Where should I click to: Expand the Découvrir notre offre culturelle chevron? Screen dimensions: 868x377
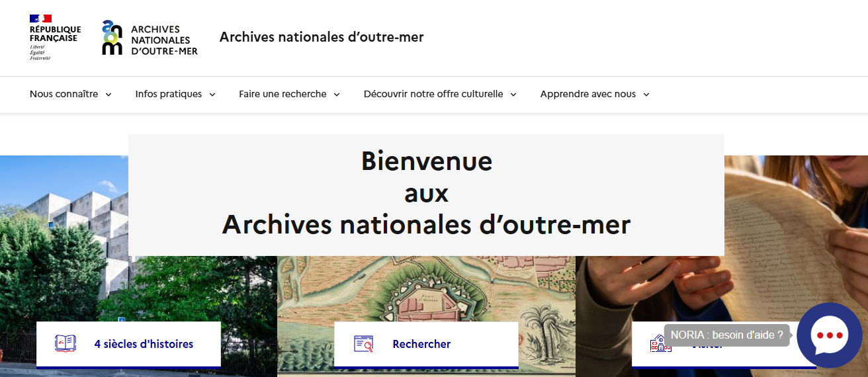coord(513,95)
